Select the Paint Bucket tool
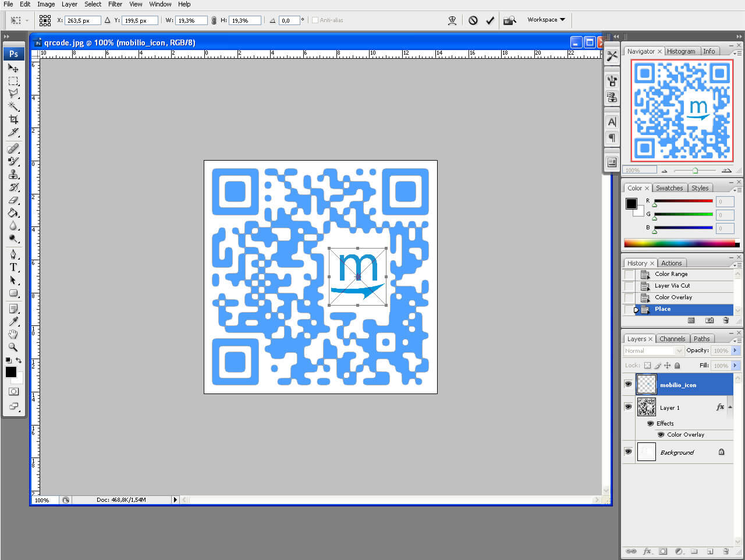This screenshot has width=745, height=560. tap(13, 213)
